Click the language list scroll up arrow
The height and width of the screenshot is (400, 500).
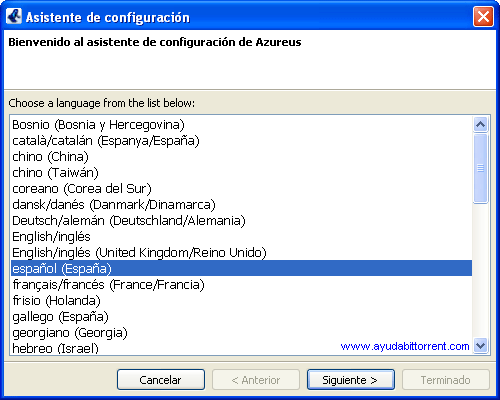(481, 125)
